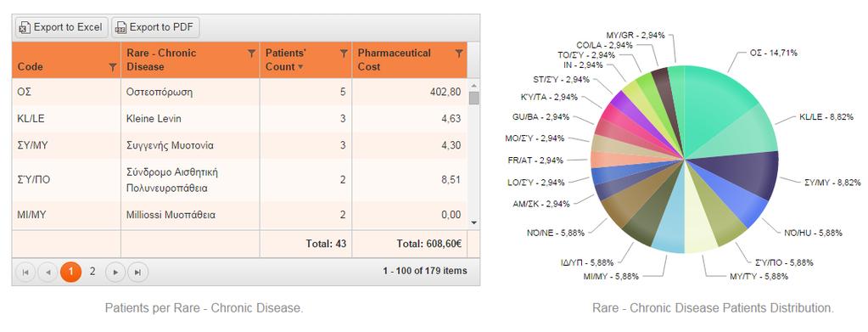Jump to last page arrow
Screen dimensions: 868x332
coord(137,273)
